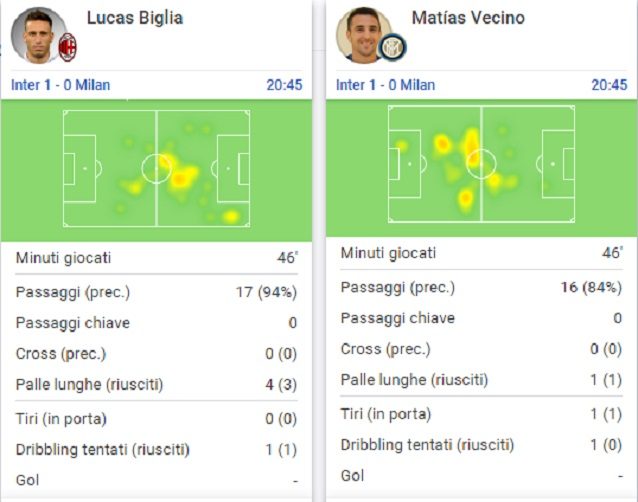This screenshot has width=638, height=502.
Task: Click Biglia's hotspot near bottom-right corner flag
Action: [231, 216]
